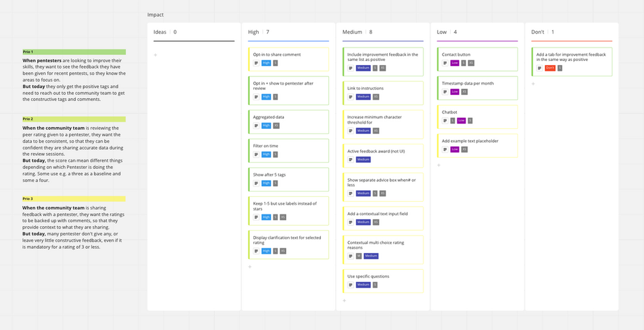Open description icon on 'Filter on time' card
Screen dimensions: 644x330
click(256, 154)
